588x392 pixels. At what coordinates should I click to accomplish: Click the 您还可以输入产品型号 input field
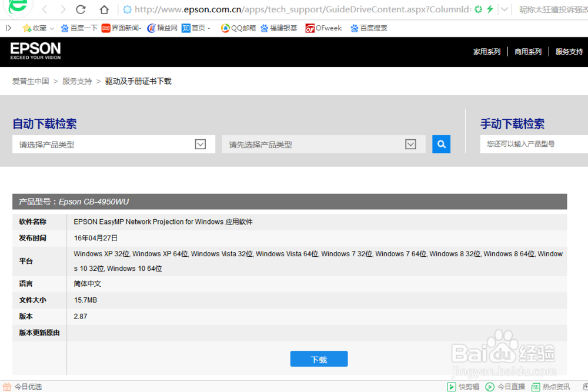[534, 145]
